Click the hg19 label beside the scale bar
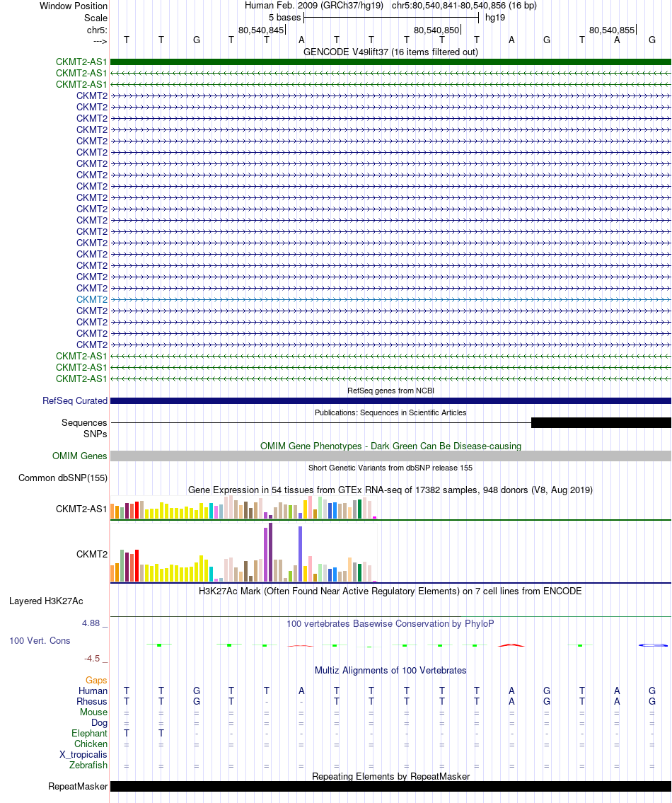This screenshot has width=672, height=803. 494,18
